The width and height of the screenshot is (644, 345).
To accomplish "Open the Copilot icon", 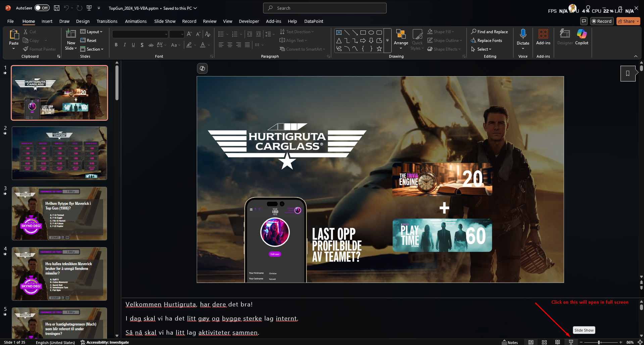I will [x=582, y=34].
